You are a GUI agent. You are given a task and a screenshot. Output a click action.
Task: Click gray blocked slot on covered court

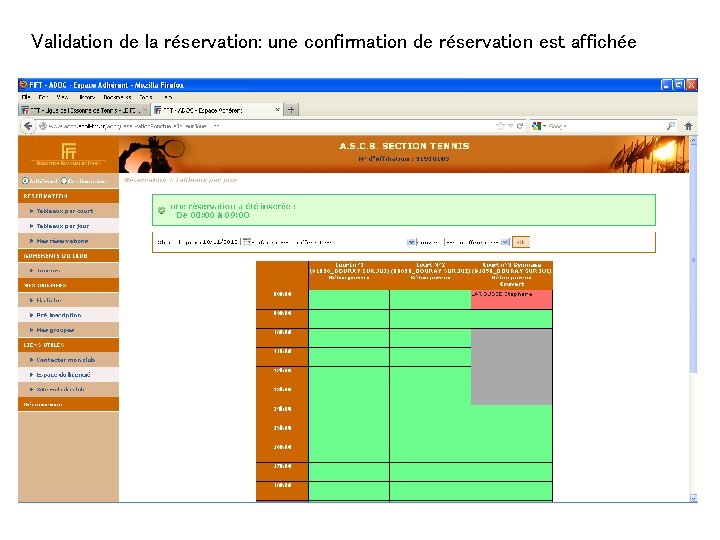click(x=512, y=367)
